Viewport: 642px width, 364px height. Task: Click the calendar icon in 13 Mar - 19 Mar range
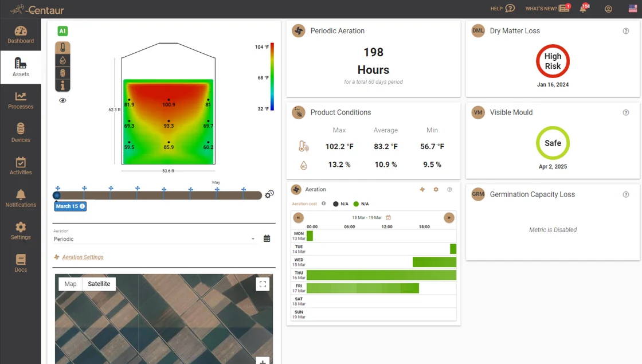[388, 218]
